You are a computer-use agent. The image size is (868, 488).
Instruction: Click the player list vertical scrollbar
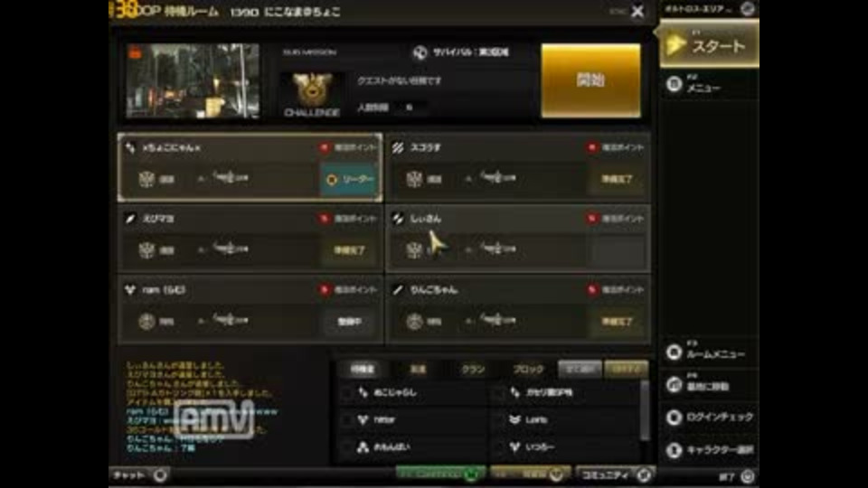(x=645, y=412)
